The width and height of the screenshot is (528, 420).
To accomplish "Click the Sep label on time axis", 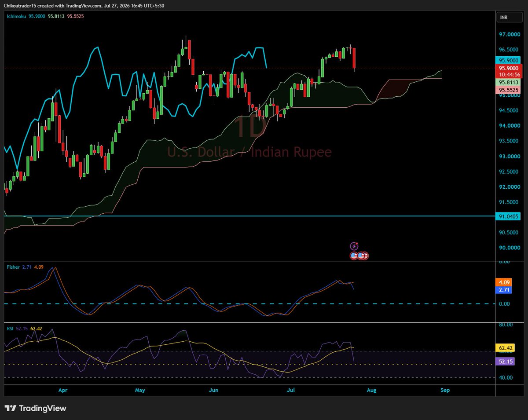I will pyautogui.click(x=445, y=390).
